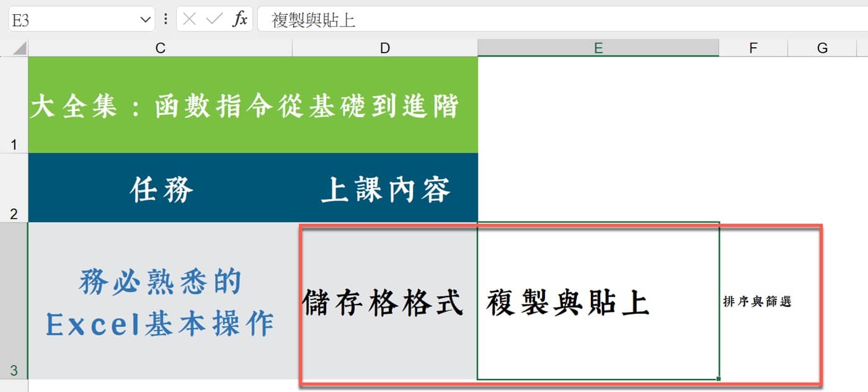Click the name box resize dots handle

coord(165,19)
